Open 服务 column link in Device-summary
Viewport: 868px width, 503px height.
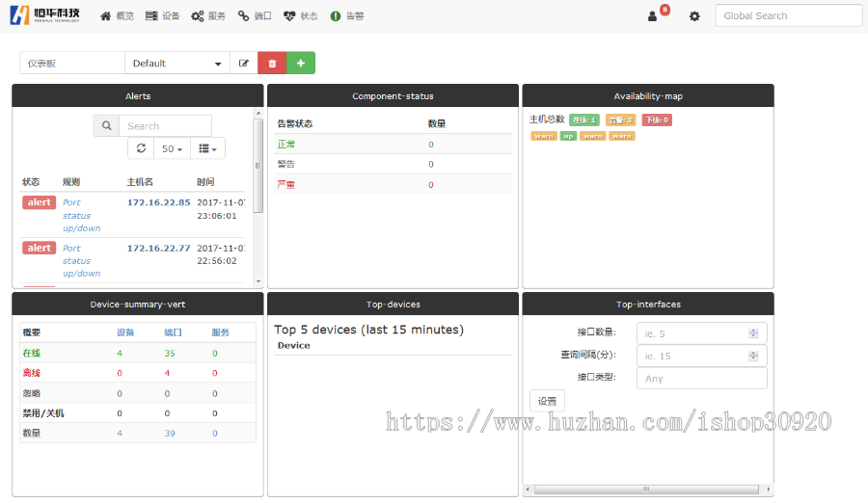coord(220,332)
